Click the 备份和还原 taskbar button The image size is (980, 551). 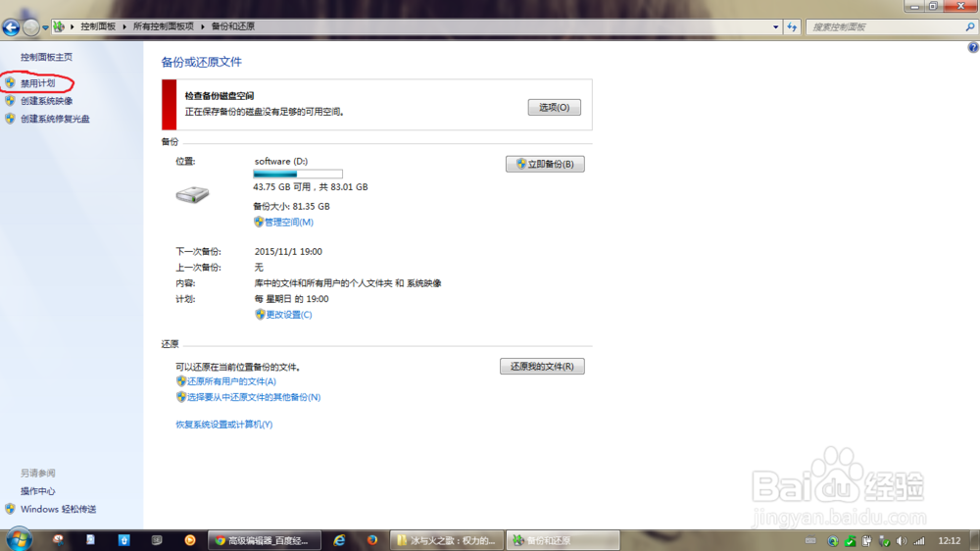(563, 540)
